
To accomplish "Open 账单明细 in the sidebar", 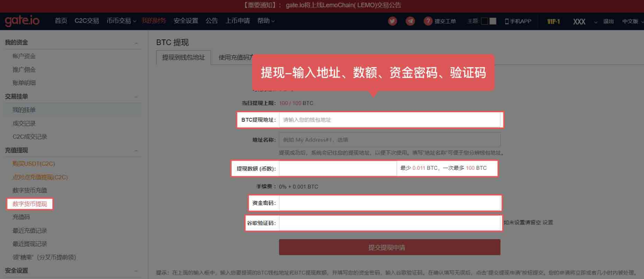I will pos(24,83).
